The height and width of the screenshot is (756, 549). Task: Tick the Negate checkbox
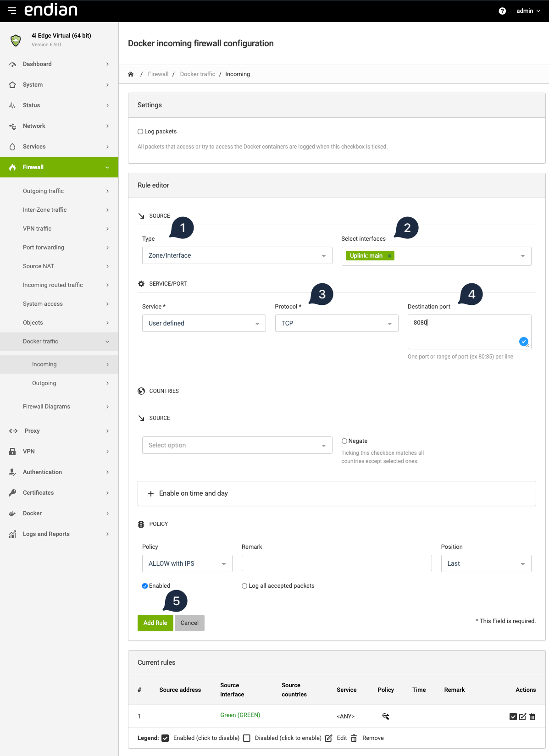344,441
